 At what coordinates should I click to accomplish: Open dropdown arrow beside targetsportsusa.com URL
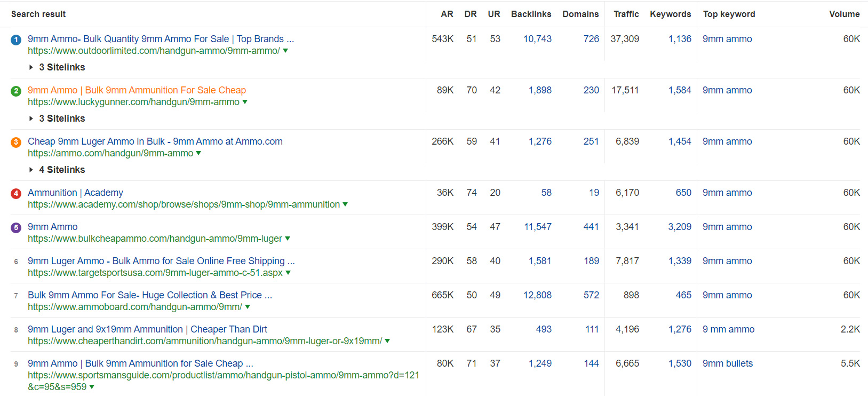[x=288, y=273]
